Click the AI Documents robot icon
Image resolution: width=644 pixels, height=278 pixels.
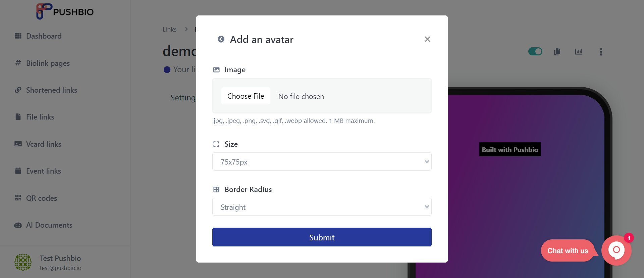(x=18, y=225)
